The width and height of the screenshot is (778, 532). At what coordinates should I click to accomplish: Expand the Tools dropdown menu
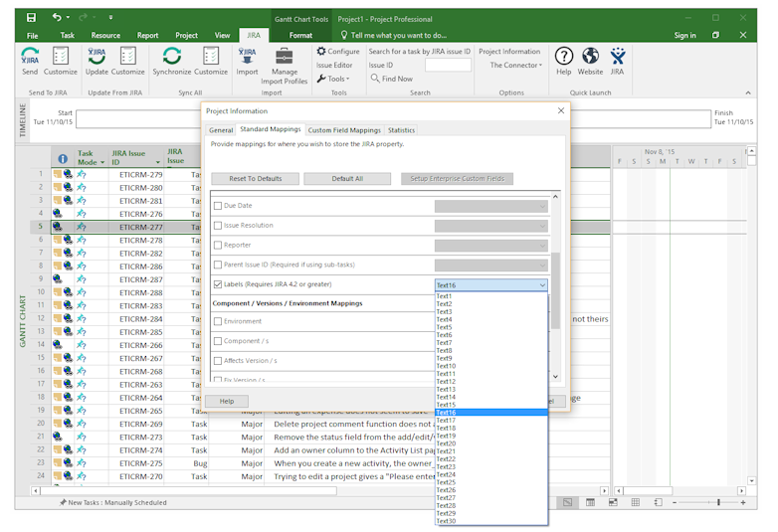pos(333,79)
